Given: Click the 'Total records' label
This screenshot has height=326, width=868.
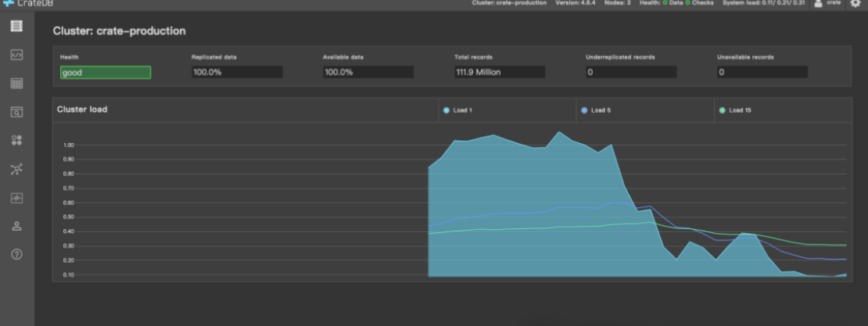Looking at the screenshot, I should [473, 57].
